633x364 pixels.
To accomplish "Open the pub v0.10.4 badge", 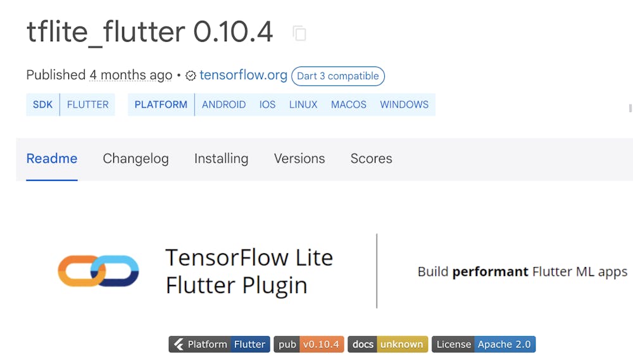I will 309,344.
